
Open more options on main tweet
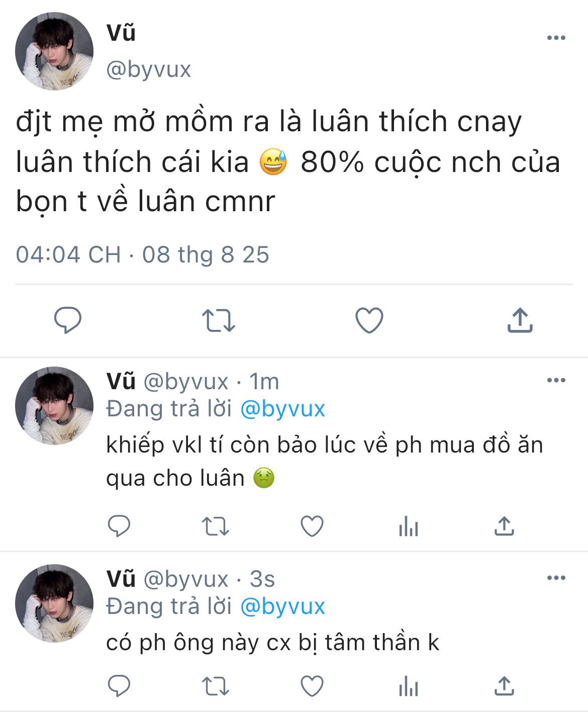(556, 38)
